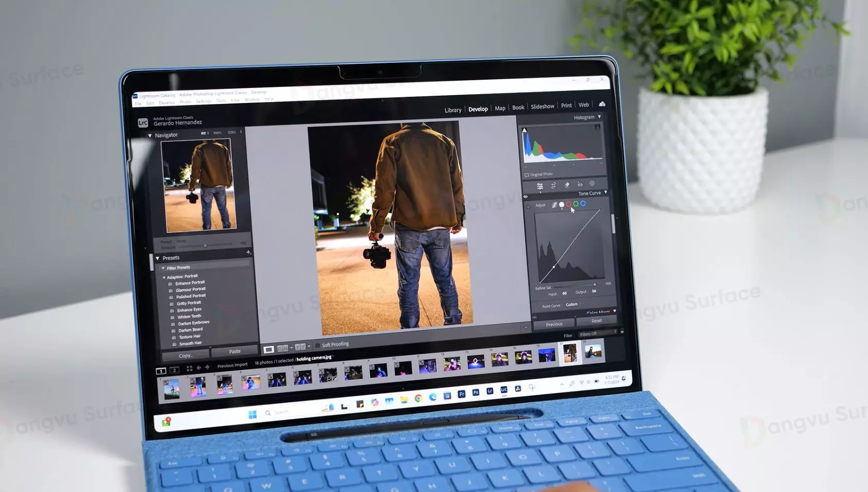Open the Point Curve Custom dropdown
The height and width of the screenshot is (492, 868).
(573, 305)
